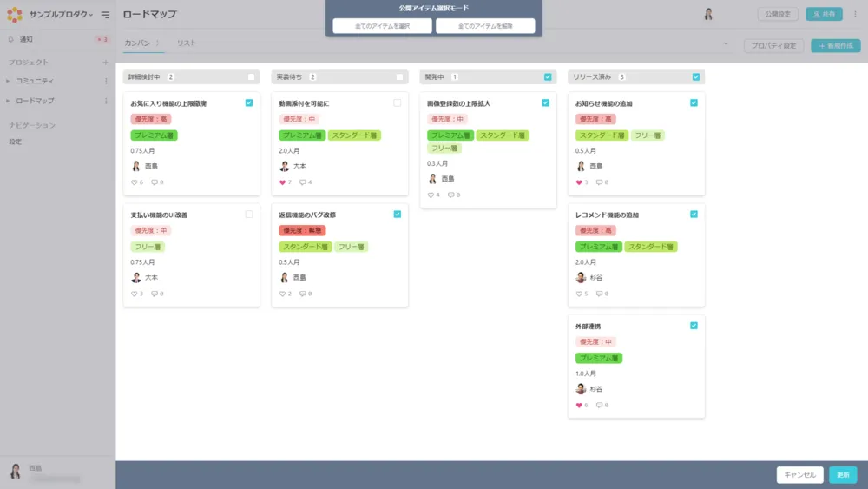Click the 更新 button

[x=842, y=475]
